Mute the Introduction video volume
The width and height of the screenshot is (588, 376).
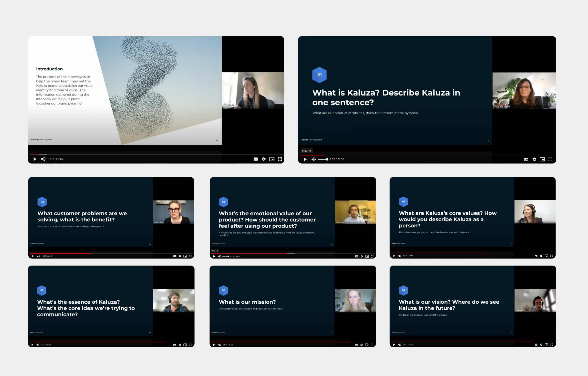43,159
